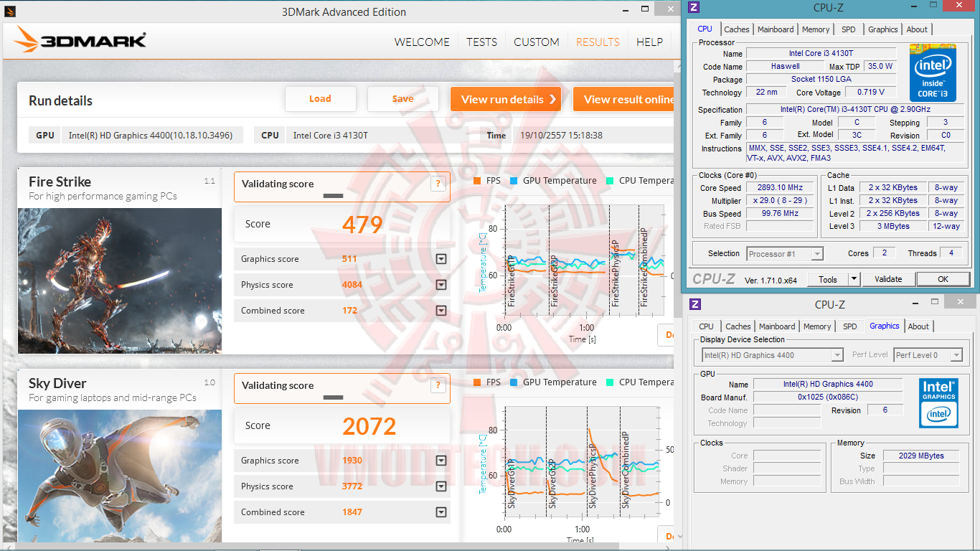Image resolution: width=980 pixels, height=551 pixels.
Task: Click the FPS legend swatch in Sky Diver chart
Action: pos(477,382)
